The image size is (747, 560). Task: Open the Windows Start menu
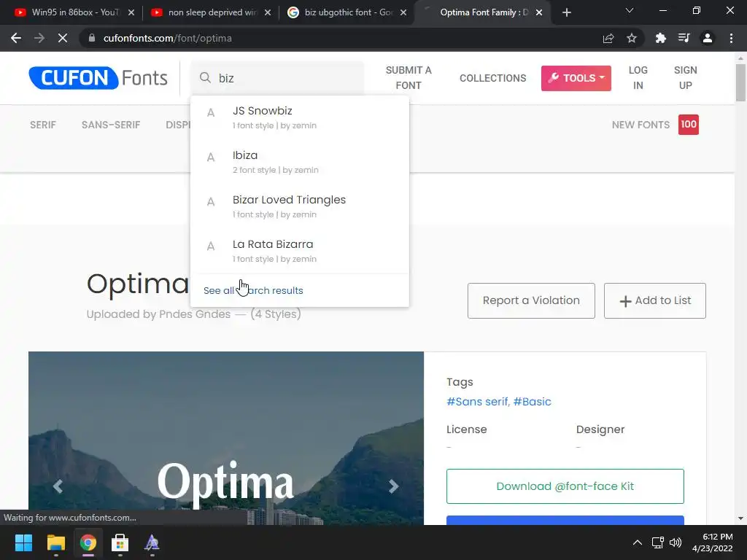[x=23, y=542]
